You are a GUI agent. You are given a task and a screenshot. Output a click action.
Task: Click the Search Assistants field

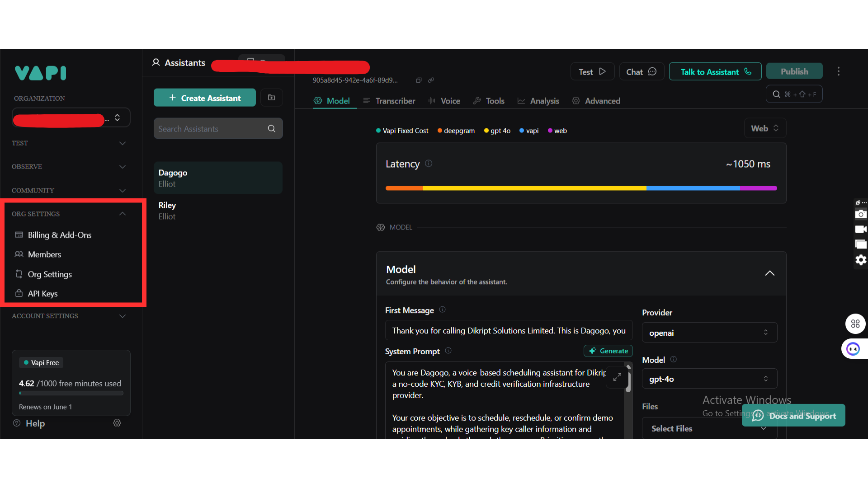point(210,129)
